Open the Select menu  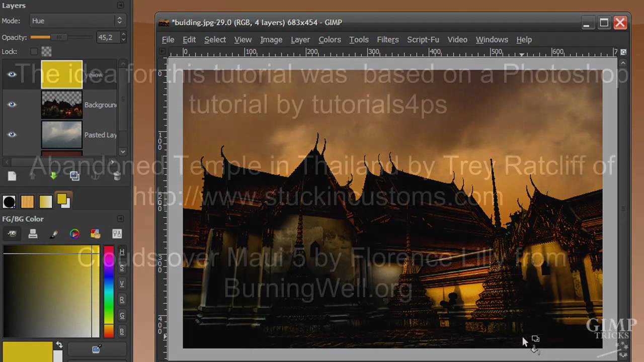click(x=215, y=40)
